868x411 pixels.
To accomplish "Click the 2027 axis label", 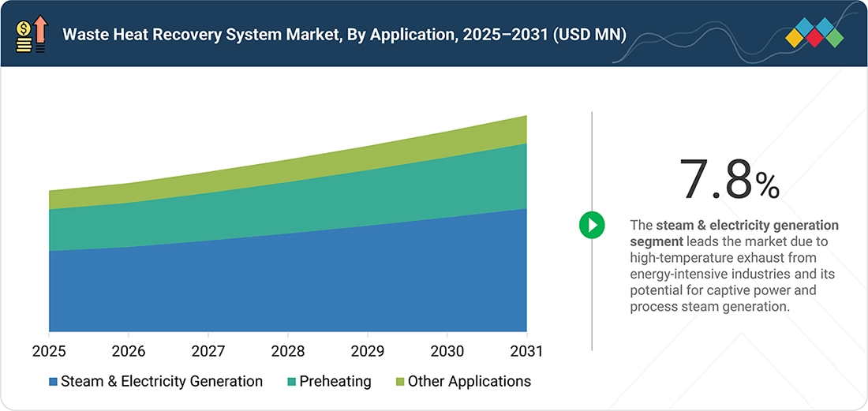I will [208, 351].
